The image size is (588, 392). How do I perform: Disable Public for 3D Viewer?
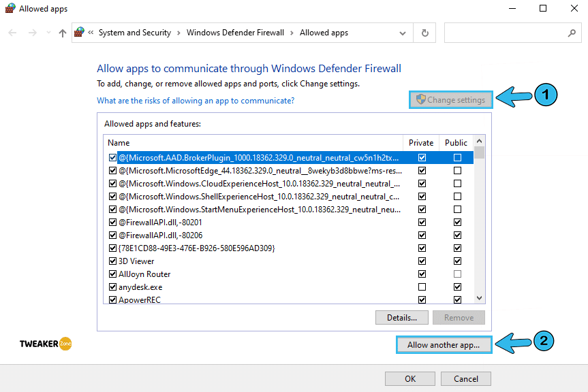[x=457, y=261]
